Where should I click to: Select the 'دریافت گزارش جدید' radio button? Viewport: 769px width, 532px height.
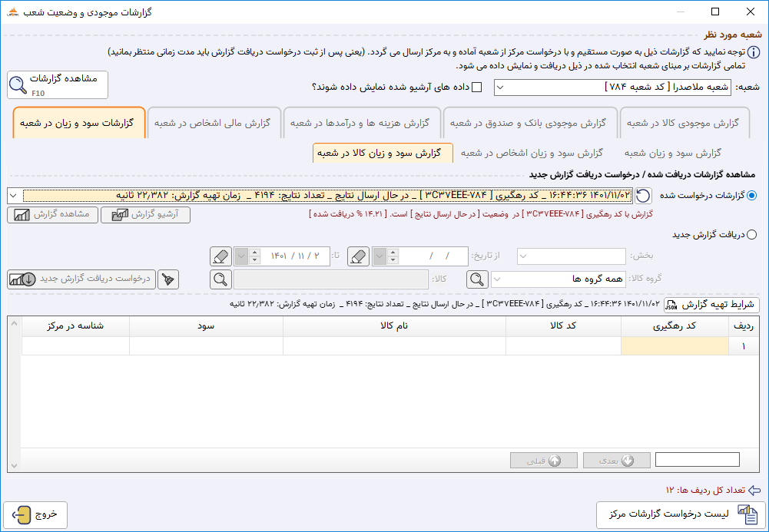click(x=751, y=235)
